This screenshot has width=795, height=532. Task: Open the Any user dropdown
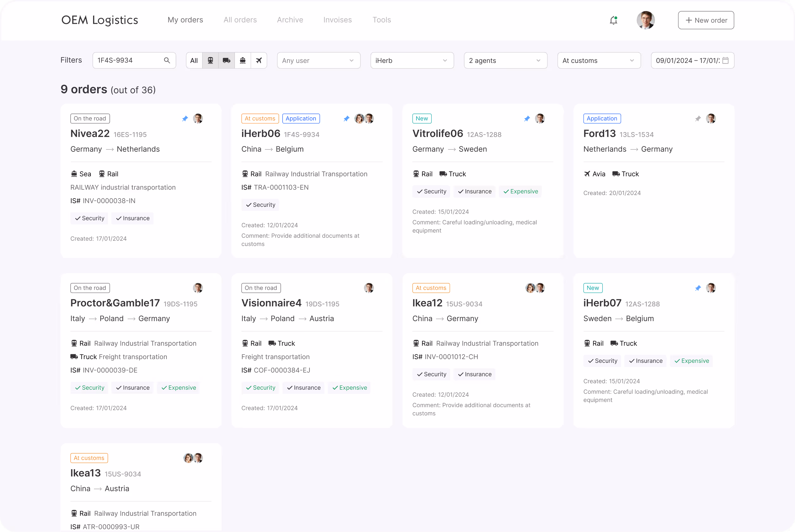pos(318,60)
